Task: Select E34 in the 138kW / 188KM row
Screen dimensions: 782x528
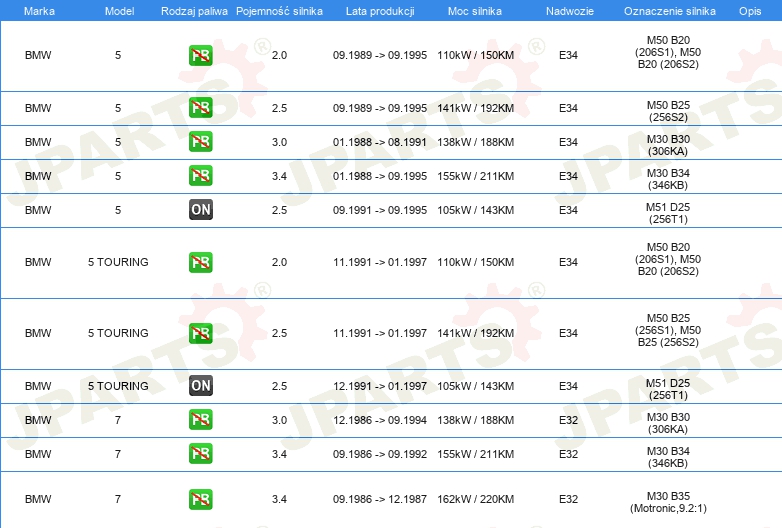Action: (x=568, y=142)
